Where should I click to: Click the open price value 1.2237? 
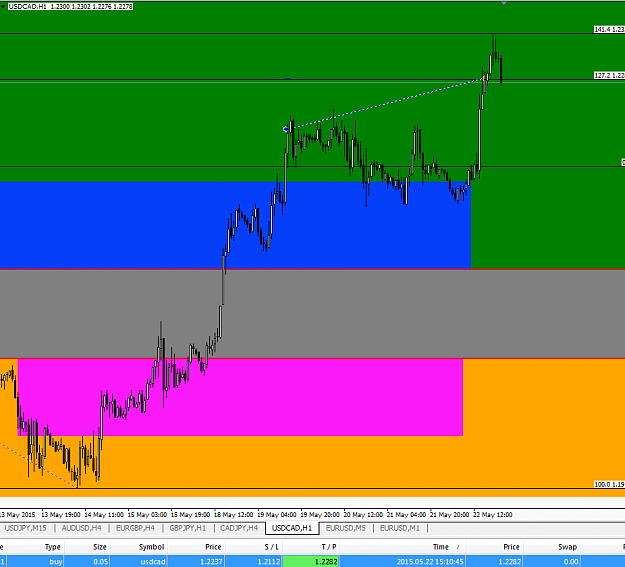(211, 561)
